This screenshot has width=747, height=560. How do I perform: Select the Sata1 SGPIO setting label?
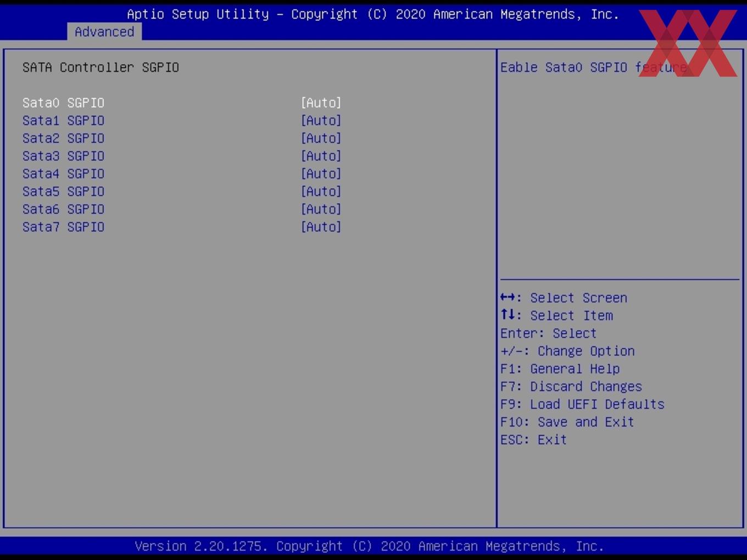click(63, 120)
